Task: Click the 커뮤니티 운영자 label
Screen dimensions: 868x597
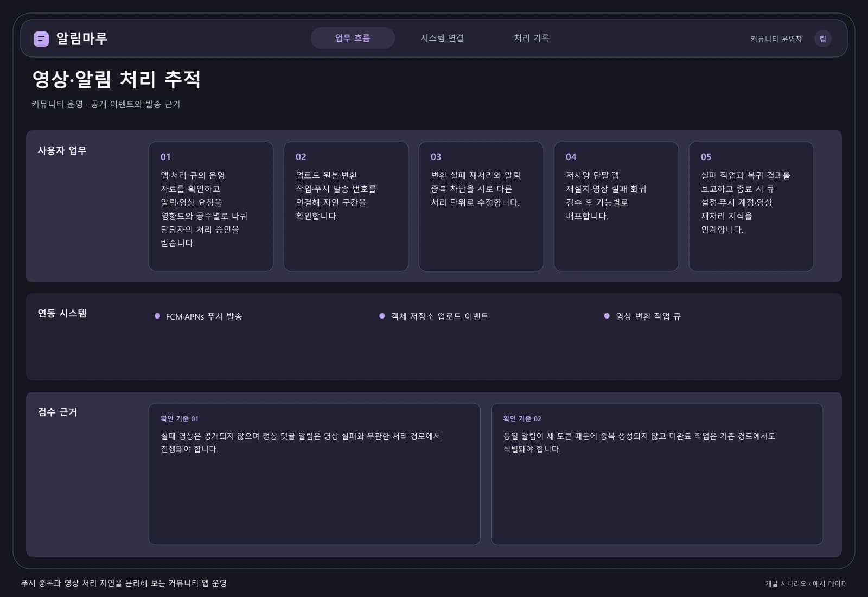Action: pos(776,39)
